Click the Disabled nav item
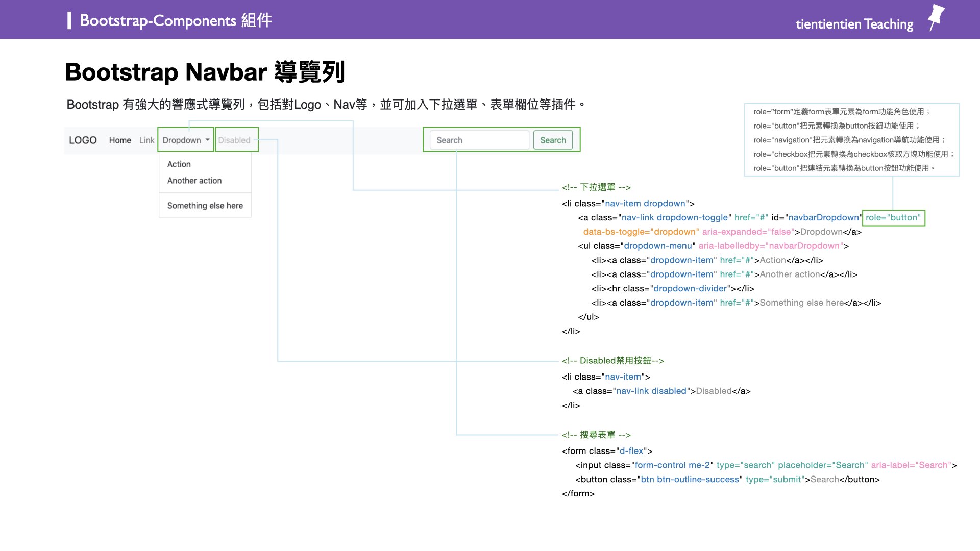The width and height of the screenshot is (980, 551). point(234,140)
